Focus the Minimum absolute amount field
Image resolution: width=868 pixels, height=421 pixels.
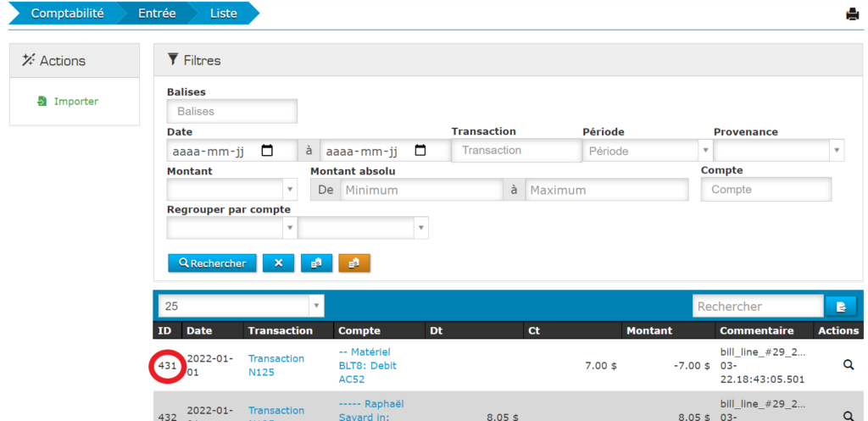(421, 190)
